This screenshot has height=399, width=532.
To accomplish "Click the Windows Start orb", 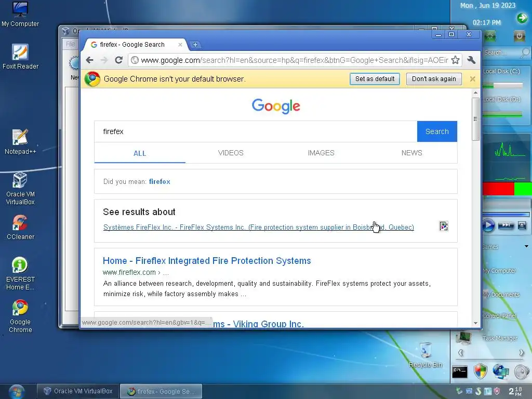I will (x=16, y=392).
